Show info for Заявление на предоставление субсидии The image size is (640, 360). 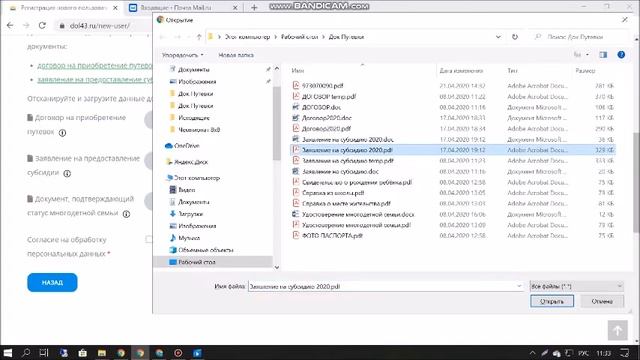click(x=67, y=173)
